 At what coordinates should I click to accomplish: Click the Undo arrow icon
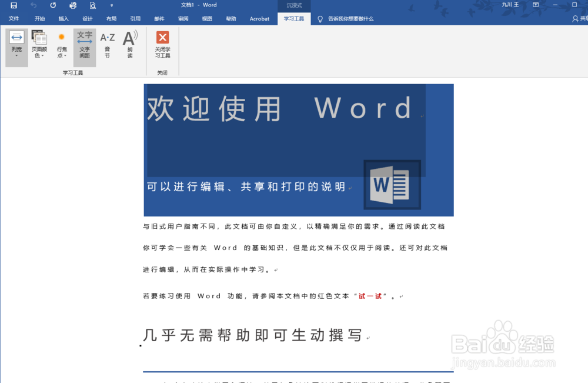(x=34, y=5)
